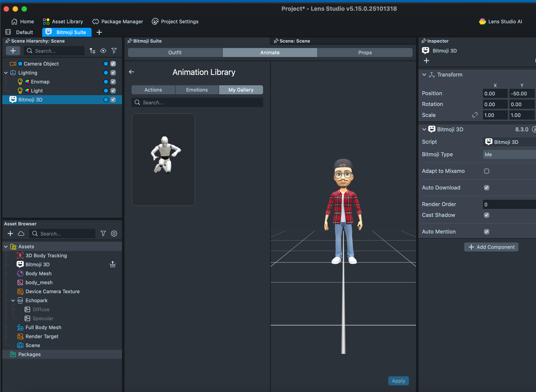Add object in Scene Hierarchy
The image size is (536, 392).
coord(13,51)
